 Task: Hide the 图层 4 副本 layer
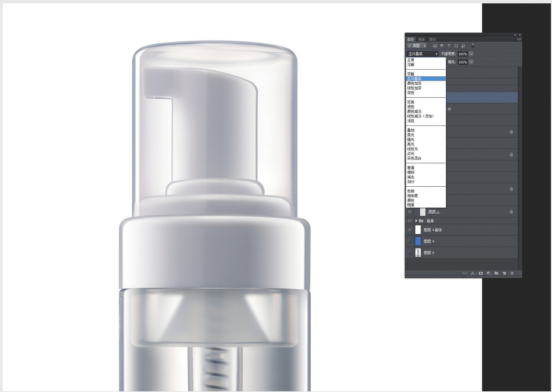(x=409, y=230)
